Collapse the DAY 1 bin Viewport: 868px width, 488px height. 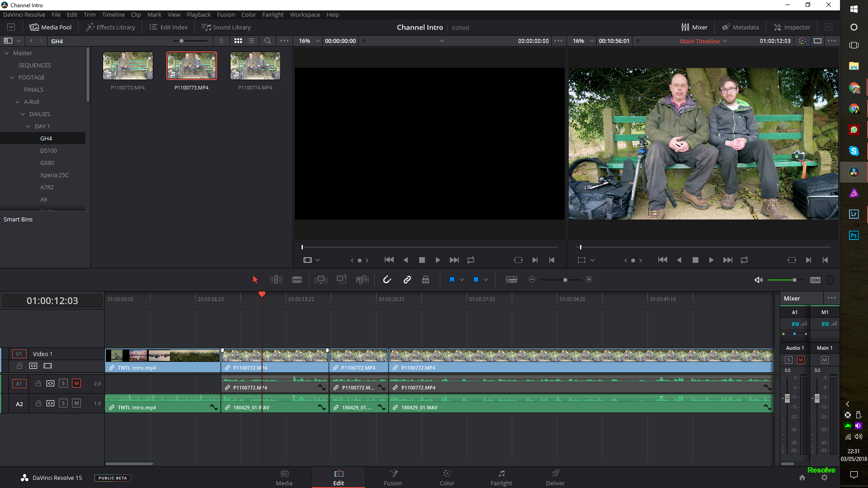[28, 127]
